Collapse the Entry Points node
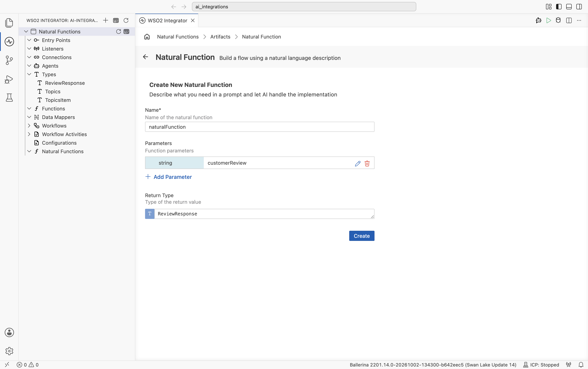Screen dimensions: 588x369 29,40
